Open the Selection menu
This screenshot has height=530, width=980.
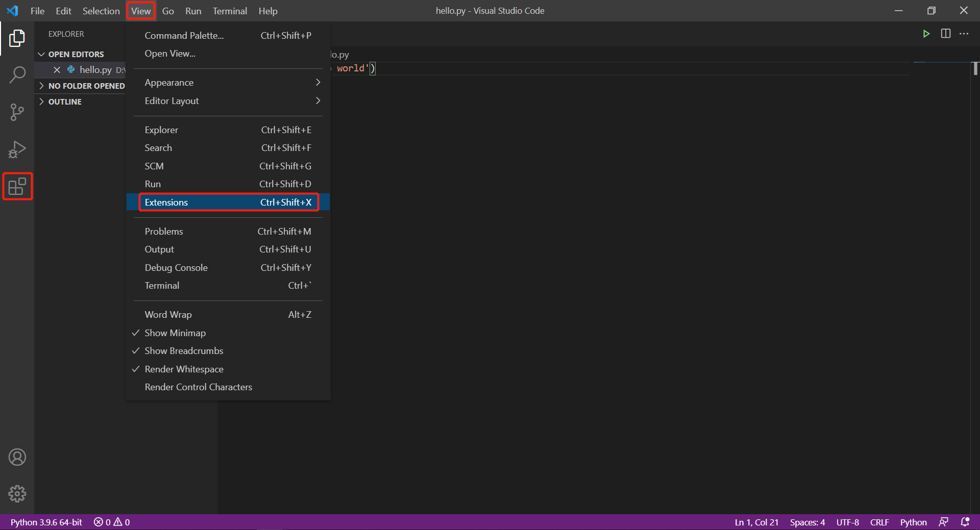click(101, 11)
